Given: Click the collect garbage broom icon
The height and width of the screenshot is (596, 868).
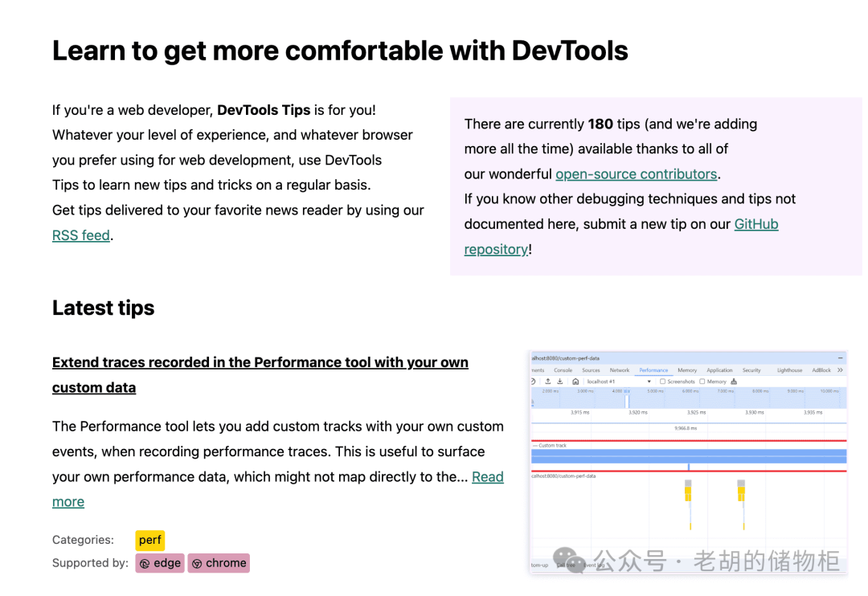Looking at the screenshot, I should [734, 382].
